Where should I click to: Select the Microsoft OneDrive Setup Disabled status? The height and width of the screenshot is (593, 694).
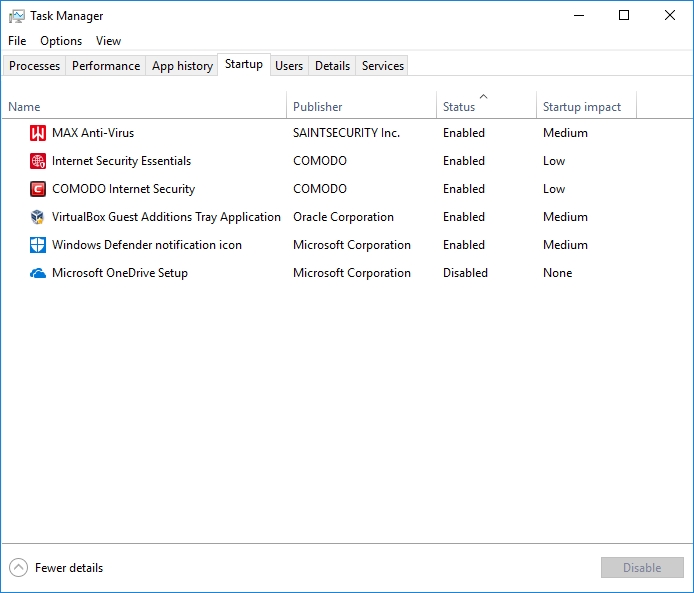(465, 273)
